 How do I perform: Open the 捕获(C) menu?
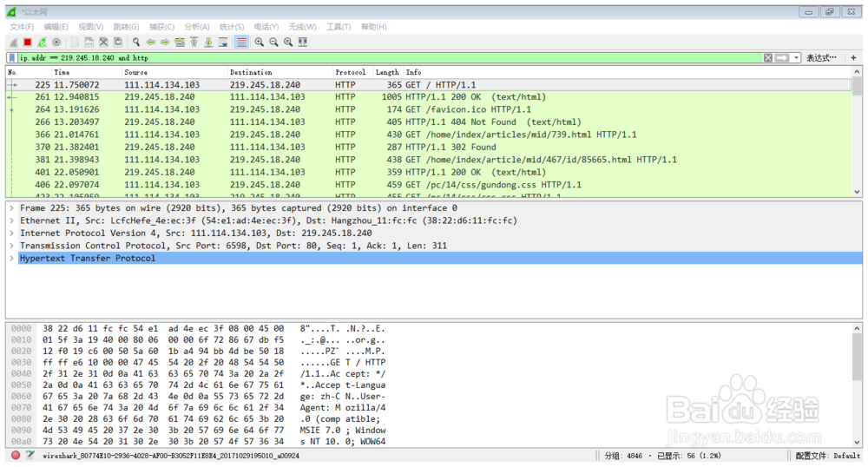point(161,27)
